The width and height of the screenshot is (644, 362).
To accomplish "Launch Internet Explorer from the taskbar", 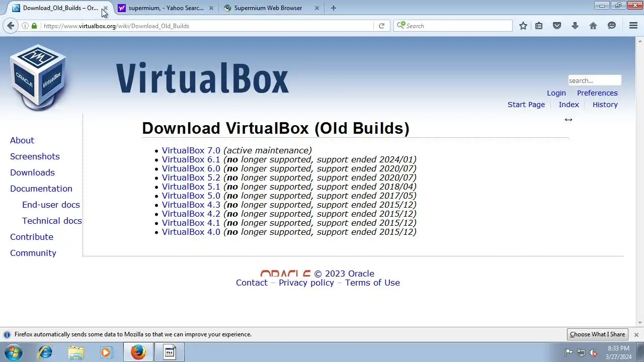I will point(45,352).
